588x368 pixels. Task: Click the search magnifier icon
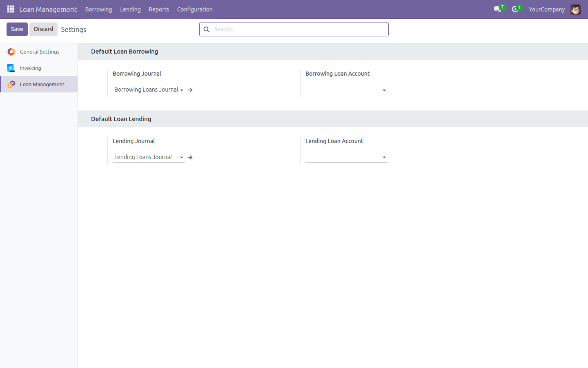point(207,29)
